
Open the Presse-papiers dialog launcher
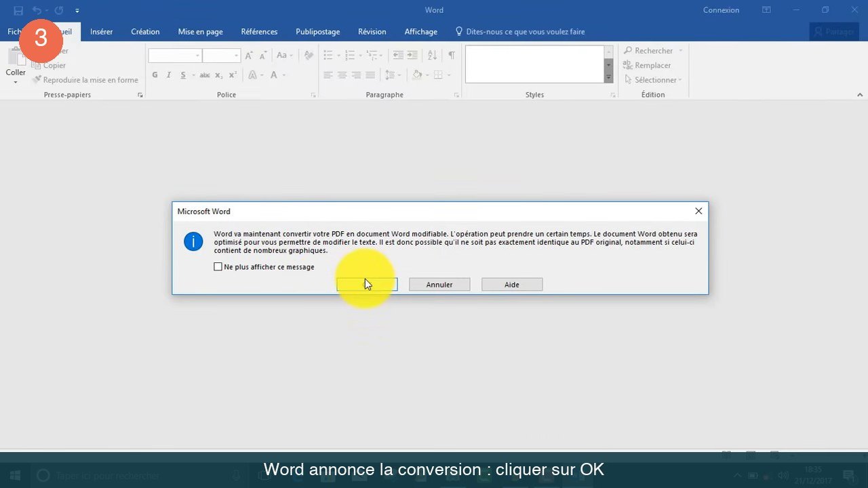click(140, 95)
